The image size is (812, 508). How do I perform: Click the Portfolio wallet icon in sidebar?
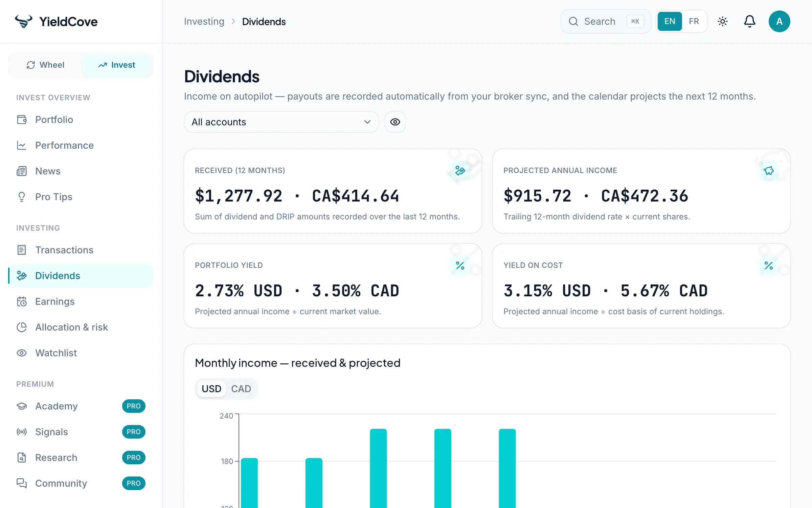tap(22, 120)
